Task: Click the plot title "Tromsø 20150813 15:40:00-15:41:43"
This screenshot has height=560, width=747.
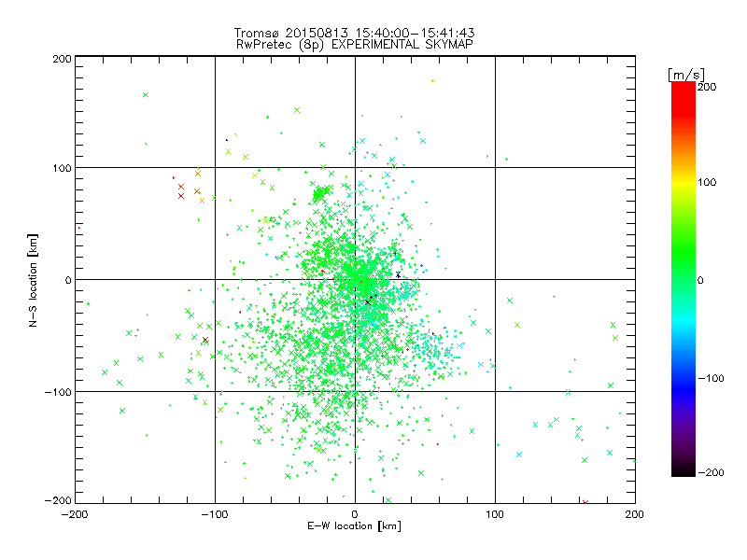Action: [x=354, y=33]
